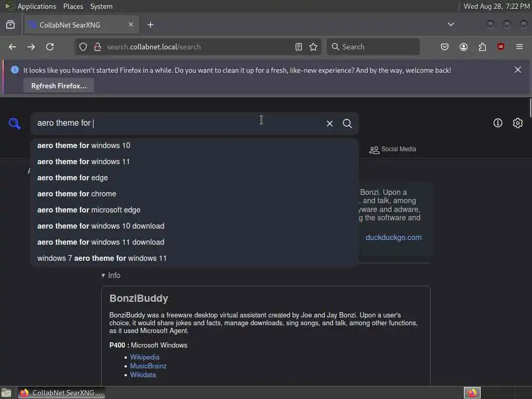This screenshot has height=399, width=532.
Task: Open the tracking protection shield
Action: [x=83, y=47]
